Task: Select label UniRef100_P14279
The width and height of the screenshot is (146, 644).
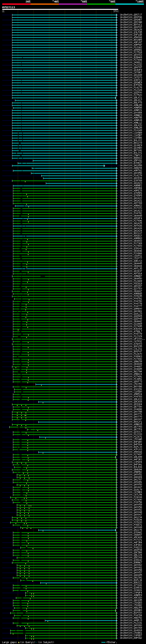Action: coord(131,175)
